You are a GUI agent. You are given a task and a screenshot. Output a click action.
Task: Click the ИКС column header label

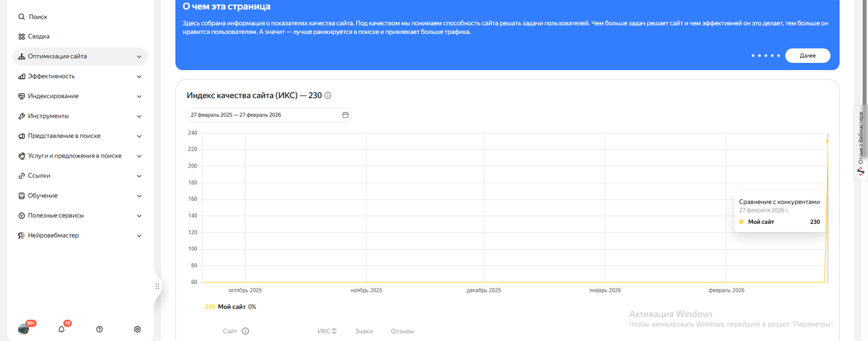coord(323,331)
